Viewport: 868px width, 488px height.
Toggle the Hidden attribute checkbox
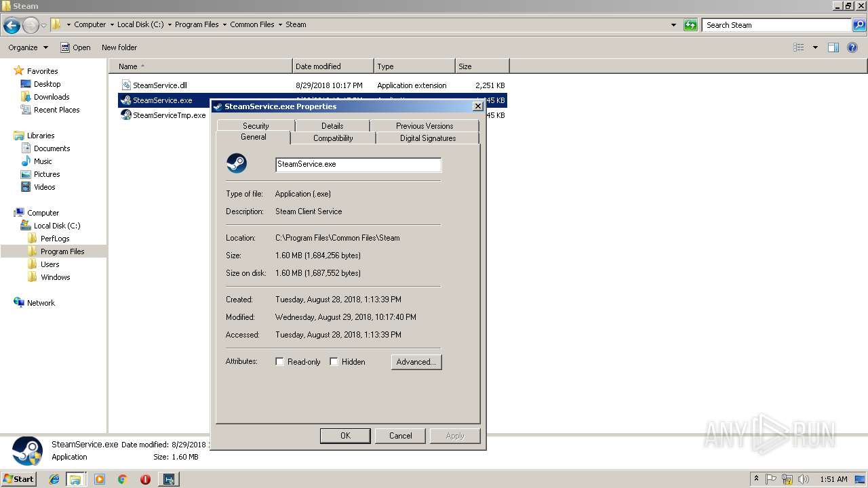tap(334, 362)
